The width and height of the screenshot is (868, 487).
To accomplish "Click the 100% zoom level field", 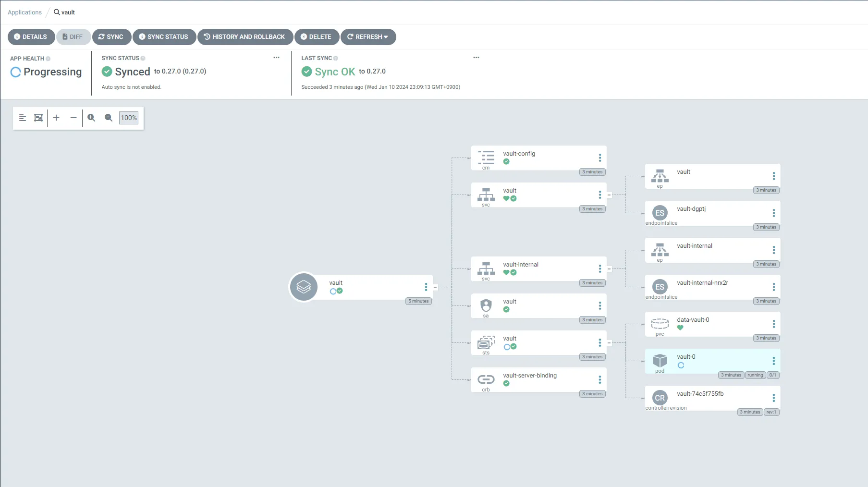I will (x=129, y=118).
